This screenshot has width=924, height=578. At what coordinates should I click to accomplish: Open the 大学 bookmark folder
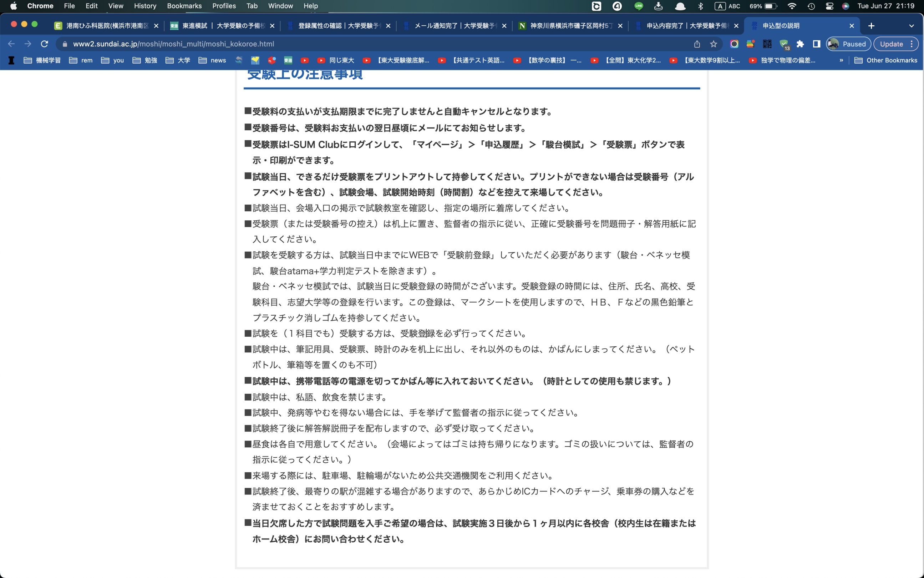coord(178,60)
